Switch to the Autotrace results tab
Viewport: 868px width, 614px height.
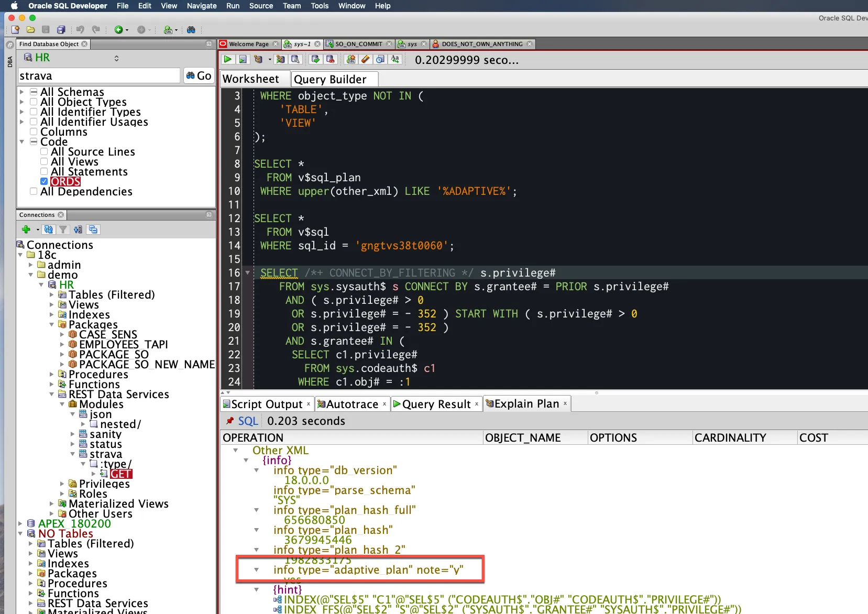click(x=352, y=404)
